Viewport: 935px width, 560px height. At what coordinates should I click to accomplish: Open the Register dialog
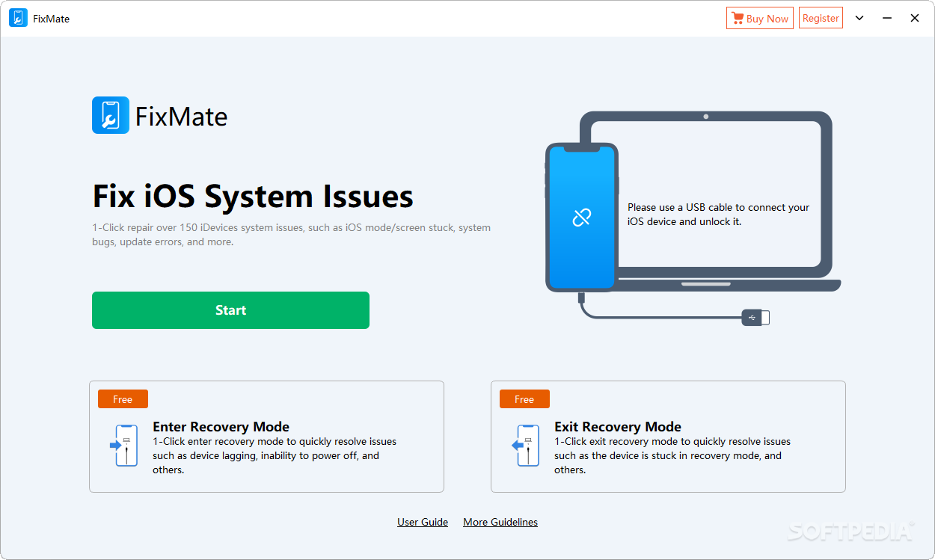click(x=821, y=18)
